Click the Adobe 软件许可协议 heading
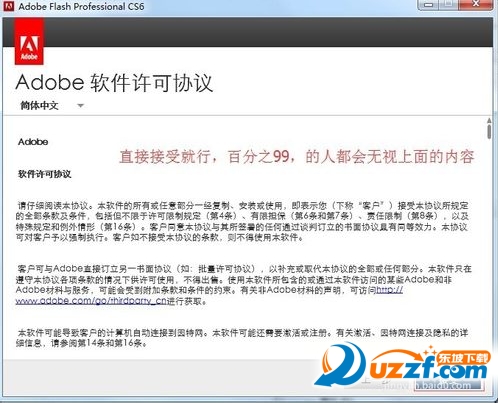The width and height of the screenshot is (498, 403). [114, 83]
